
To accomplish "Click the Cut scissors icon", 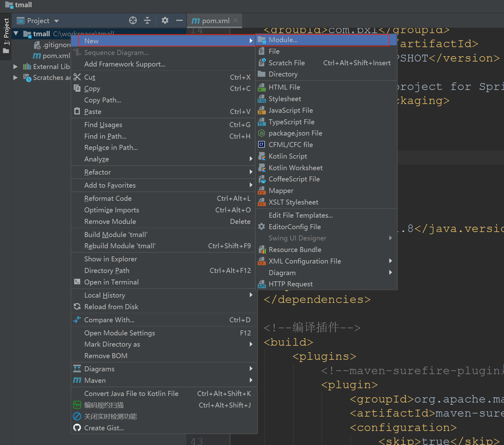I will click(x=77, y=77).
